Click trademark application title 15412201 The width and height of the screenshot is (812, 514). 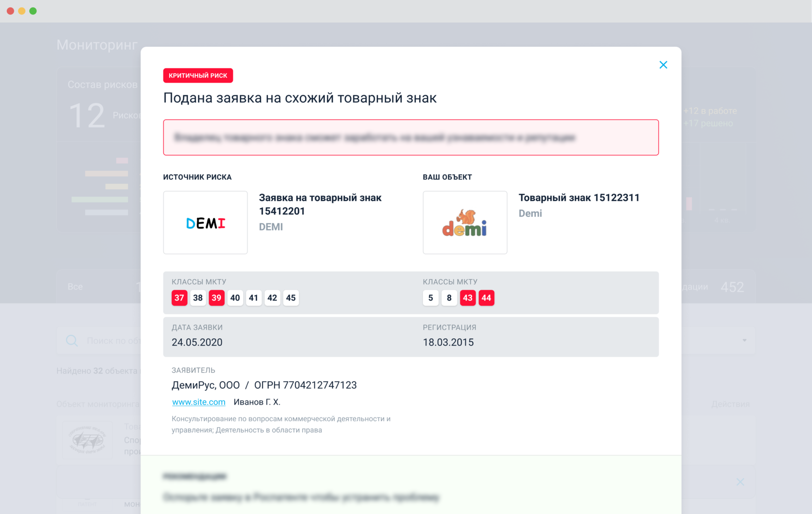320,204
